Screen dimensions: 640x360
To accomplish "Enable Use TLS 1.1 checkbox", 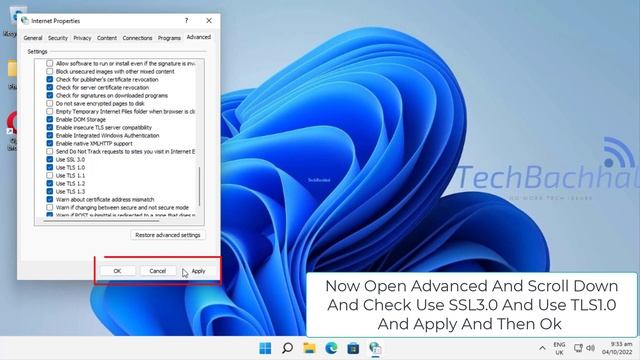I will (x=50, y=176).
